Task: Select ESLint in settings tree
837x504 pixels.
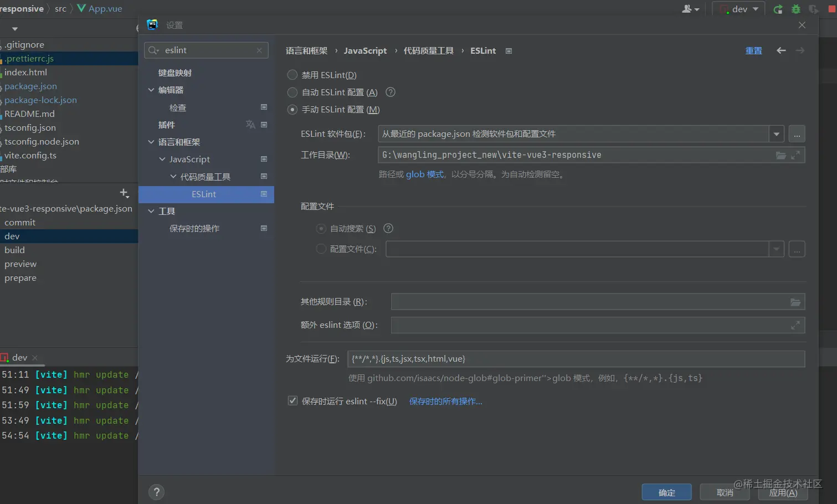Action: coord(206,194)
